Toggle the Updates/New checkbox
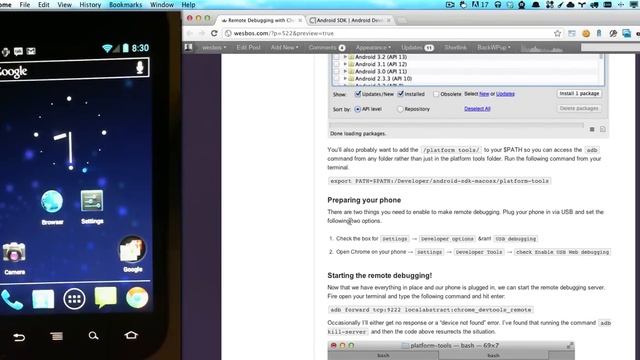The height and width of the screenshot is (360, 640). 358,94
